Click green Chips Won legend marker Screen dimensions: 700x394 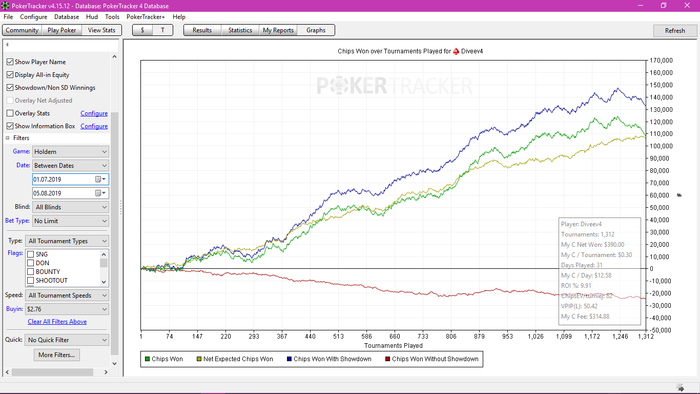tap(147, 359)
